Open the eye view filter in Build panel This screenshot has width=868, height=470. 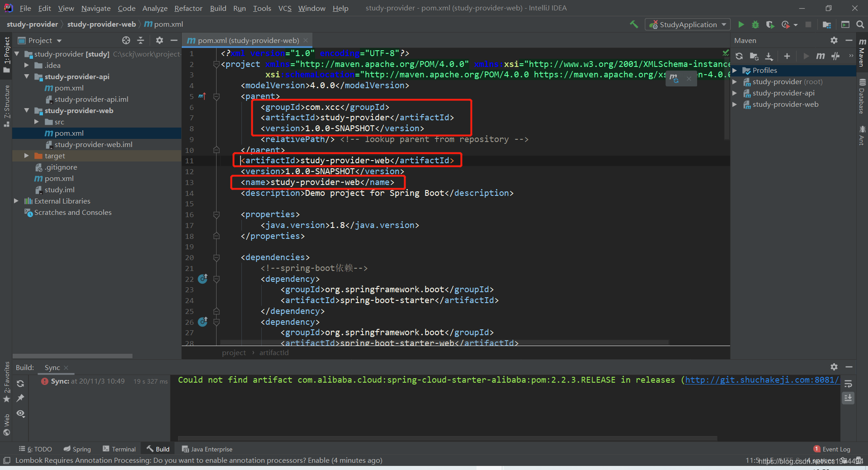20,413
